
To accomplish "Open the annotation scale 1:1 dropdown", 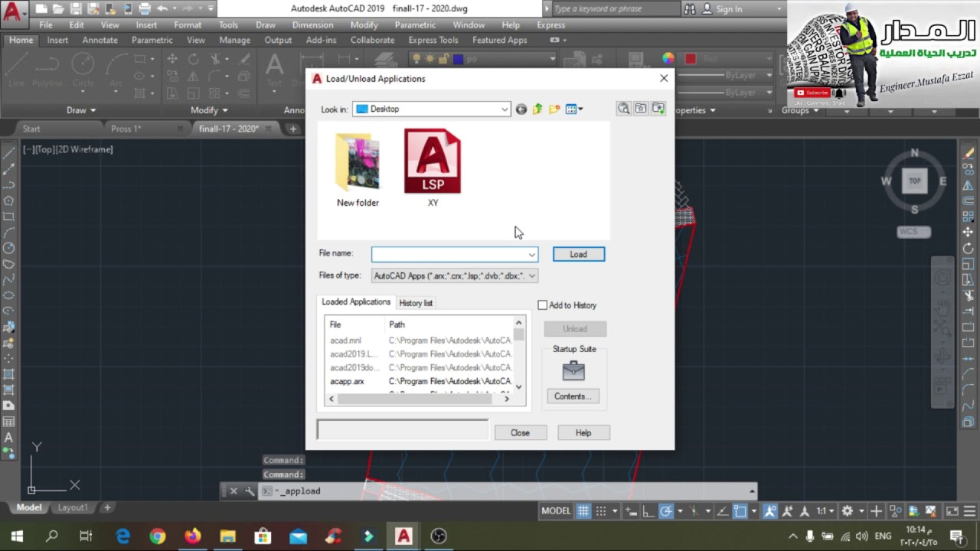I will coord(825,511).
